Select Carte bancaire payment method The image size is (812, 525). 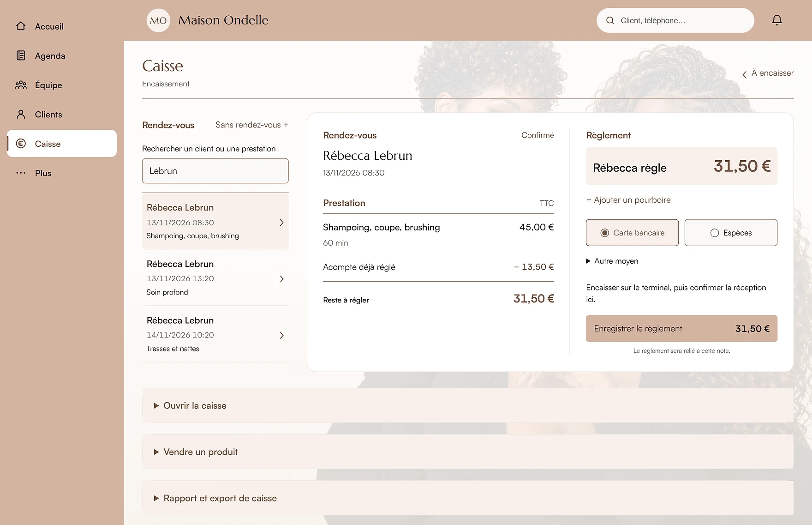click(632, 233)
